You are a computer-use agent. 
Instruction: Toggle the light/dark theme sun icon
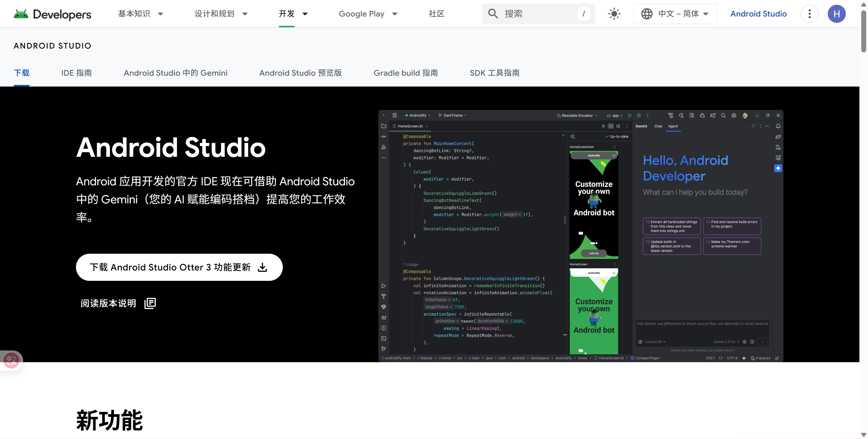click(614, 14)
